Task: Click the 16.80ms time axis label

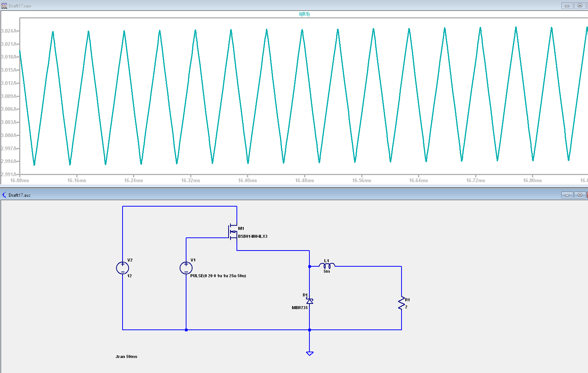Action: point(532,181)
